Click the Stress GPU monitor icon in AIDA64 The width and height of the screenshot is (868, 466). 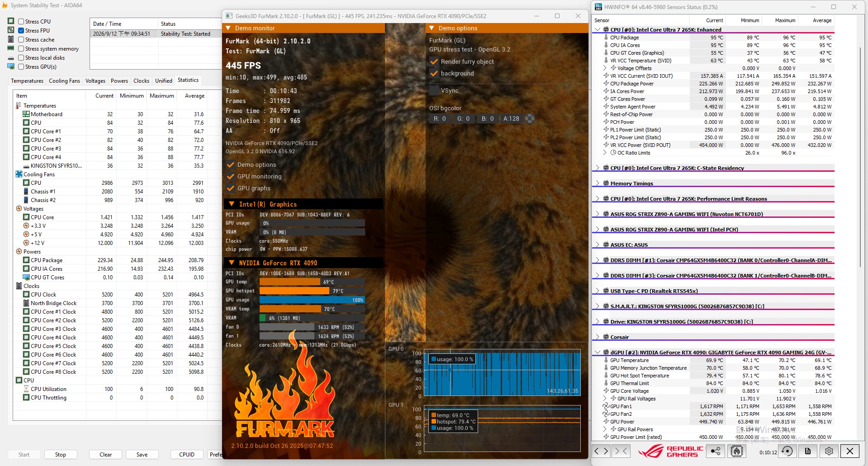11,66
